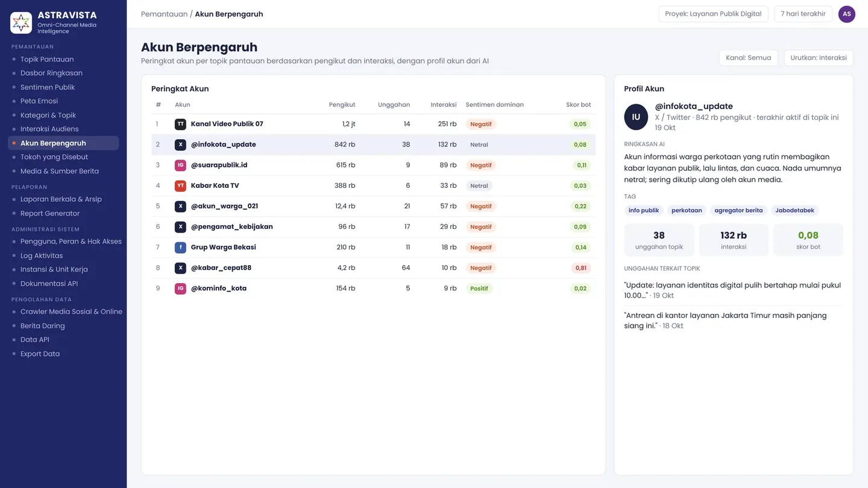868x488 pixels.
Task: Select the info publik tag
Action: 644,210
